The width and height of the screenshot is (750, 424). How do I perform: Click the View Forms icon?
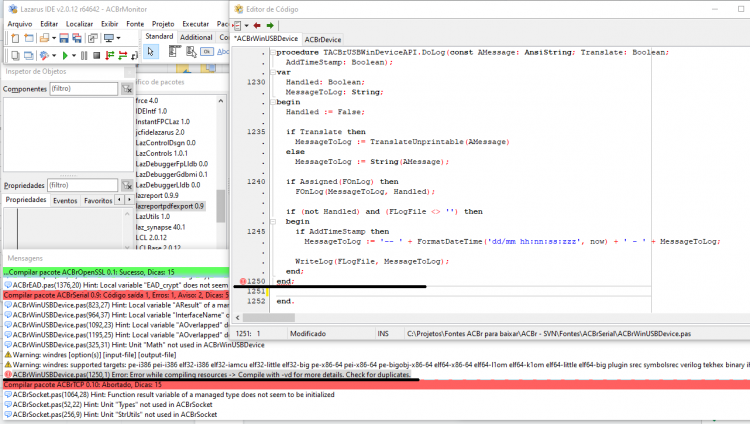coord(29,56)
